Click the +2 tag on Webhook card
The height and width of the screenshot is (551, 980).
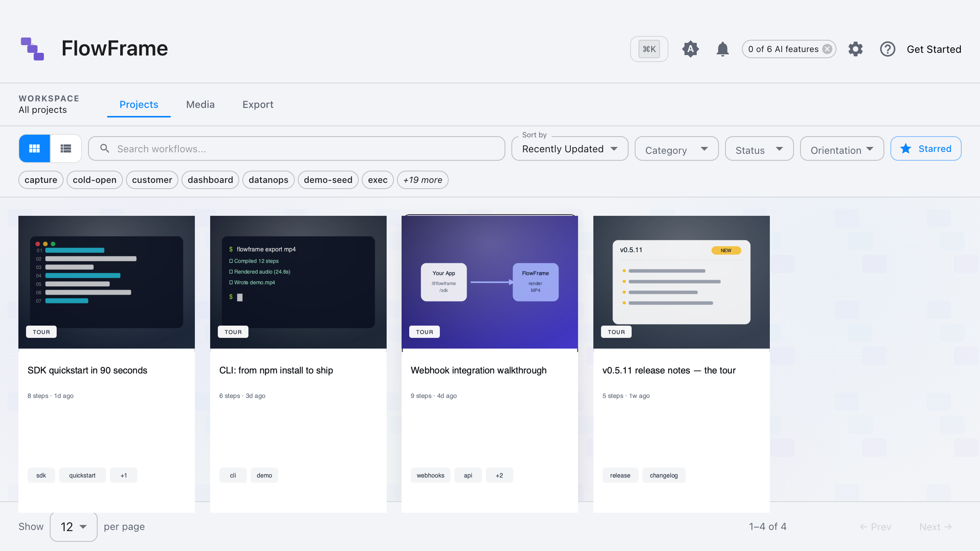(x=499, y=475)
